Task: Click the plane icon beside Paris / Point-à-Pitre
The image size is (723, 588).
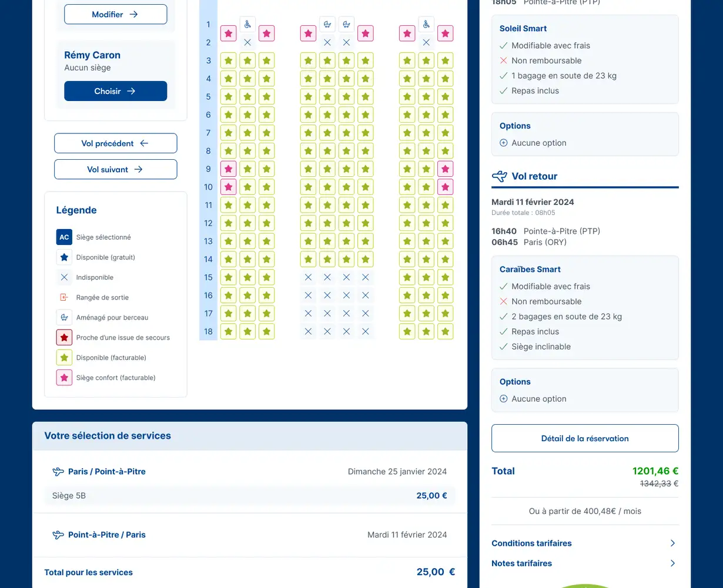Action: click(x=58, y=471)
